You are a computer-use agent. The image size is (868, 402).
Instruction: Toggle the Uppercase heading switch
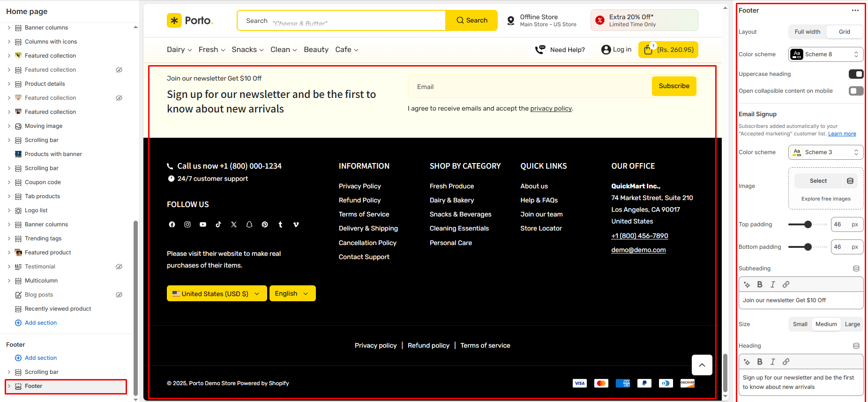[856, 74]
